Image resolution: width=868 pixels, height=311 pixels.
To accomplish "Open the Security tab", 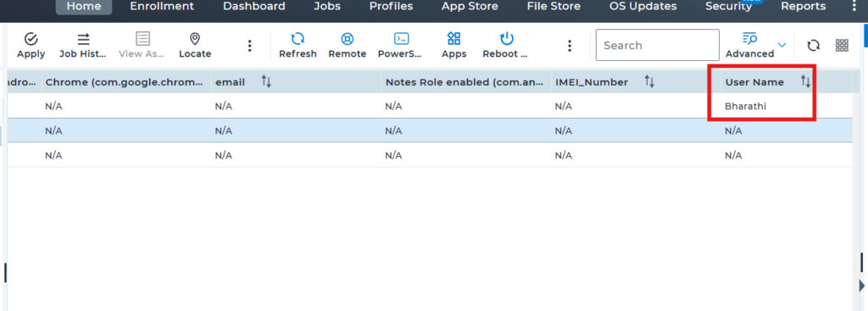I will point(728,7).
